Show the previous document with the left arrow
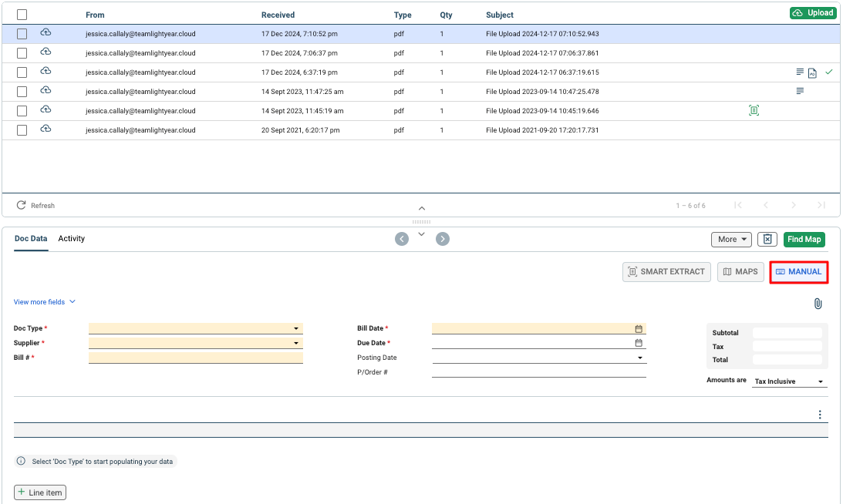Screen dimensions: 843x504 coord(402,239)
